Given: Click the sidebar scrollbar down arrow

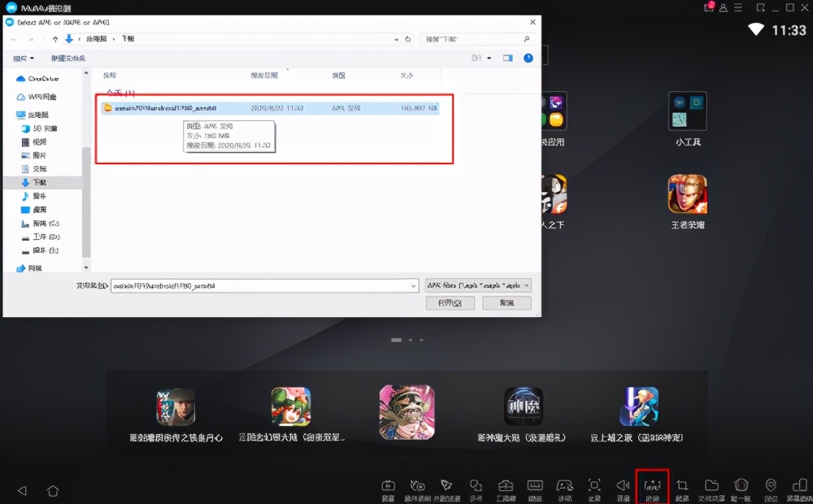Looking at the screenshot, I should (86, 267).
